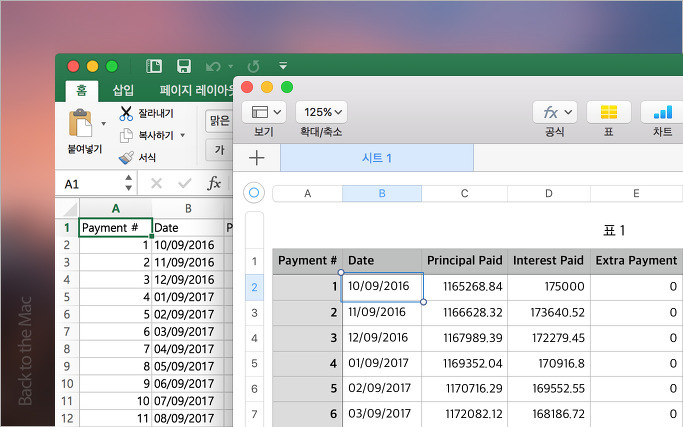
Task: Click the Numbers 차트 chart icon
Action: (662, 112)
